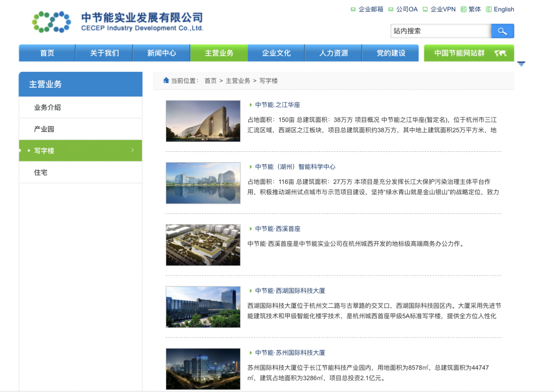
Task: Open the 中节能·苏州国际科技大厦 title link
Action: (290, 353)
